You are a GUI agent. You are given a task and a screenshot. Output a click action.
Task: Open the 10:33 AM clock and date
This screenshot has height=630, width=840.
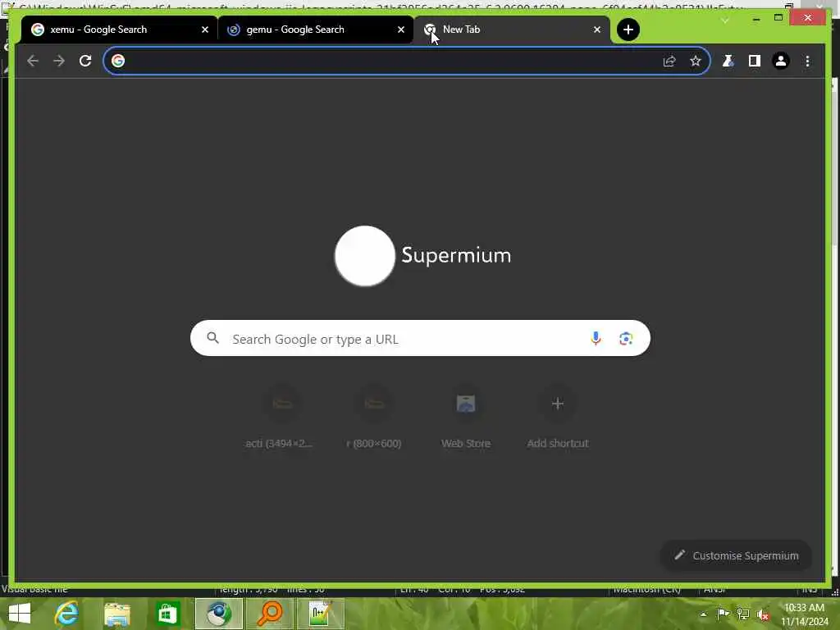[x=804, y=614]
